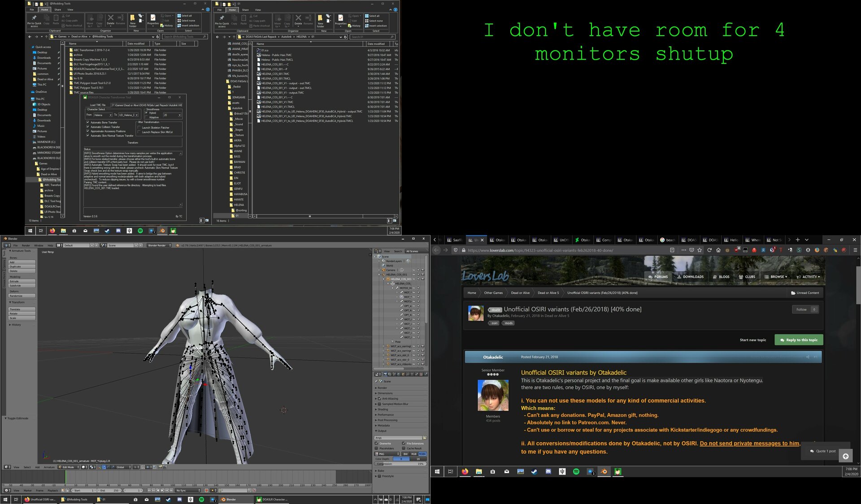
Task: Open 'From' Helena character dropdown in Transformer Tool
Action: [103, 115]
